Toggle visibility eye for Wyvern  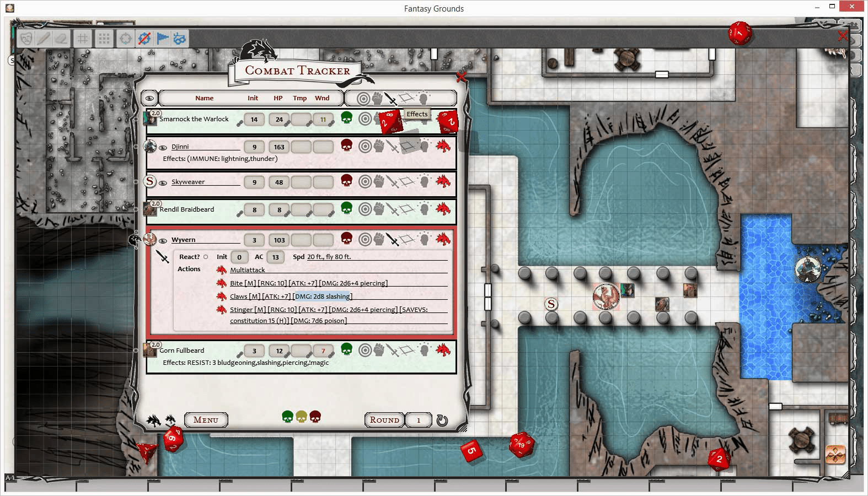[163, 241]
